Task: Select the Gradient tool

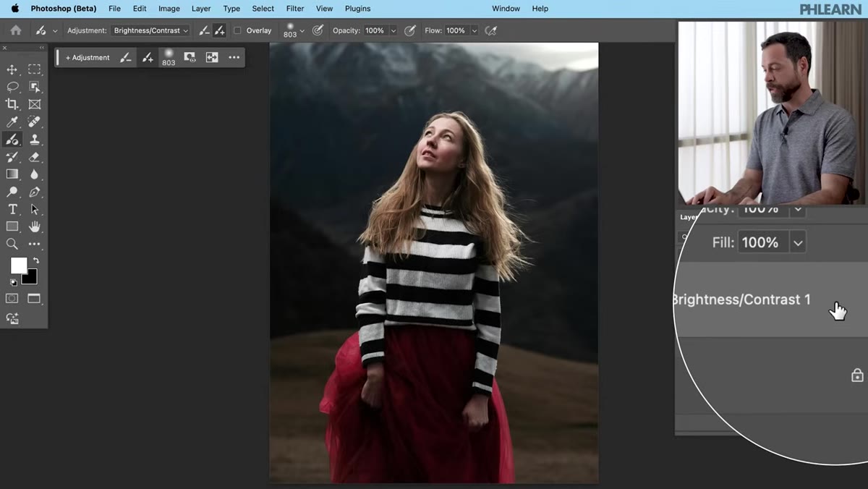Action: point(12,174)
